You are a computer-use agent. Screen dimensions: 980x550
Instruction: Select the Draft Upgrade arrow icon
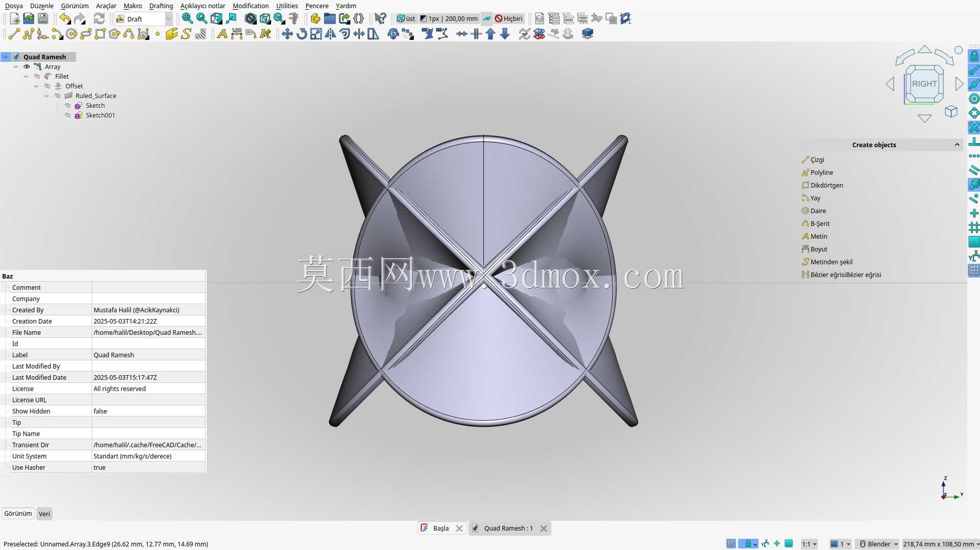click(491, 34)
